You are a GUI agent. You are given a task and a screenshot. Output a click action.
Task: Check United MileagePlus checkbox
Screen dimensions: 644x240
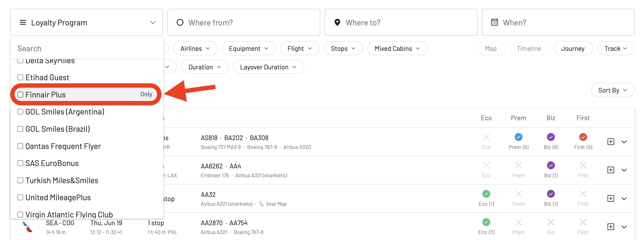pos(20,197)
